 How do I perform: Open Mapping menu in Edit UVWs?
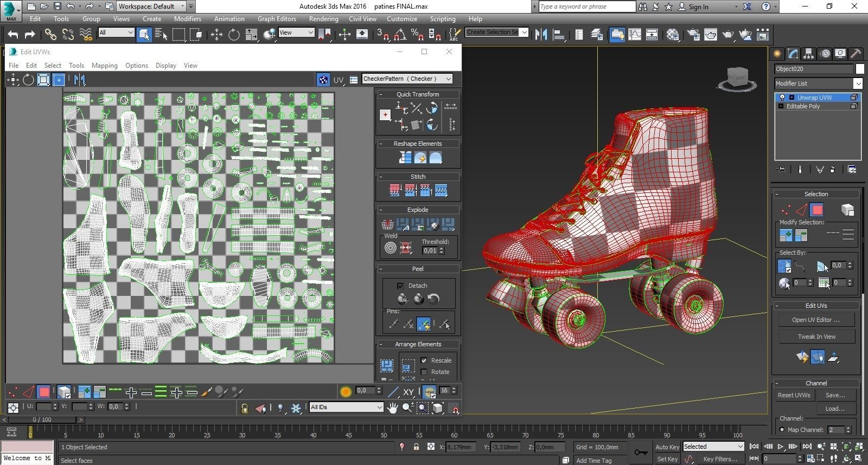[x=105, y=65]
